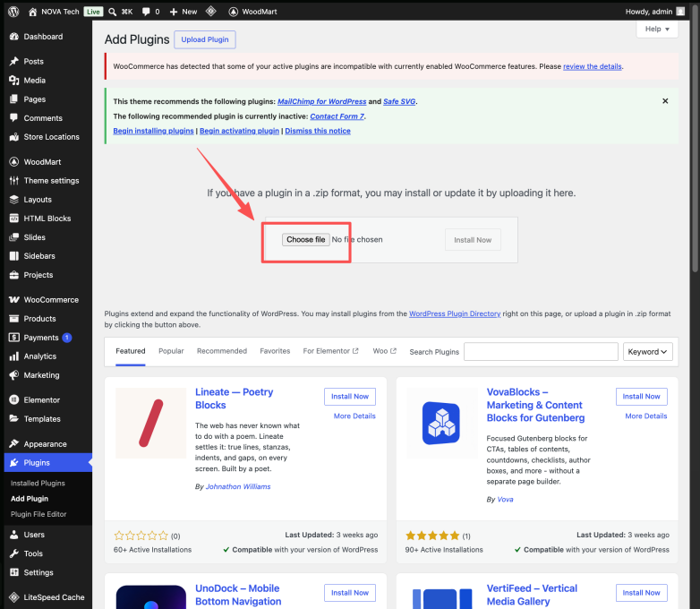Viewport: 700px width, 609px height.
Task: Click Install Now in upload box
Action: (473, 240)
